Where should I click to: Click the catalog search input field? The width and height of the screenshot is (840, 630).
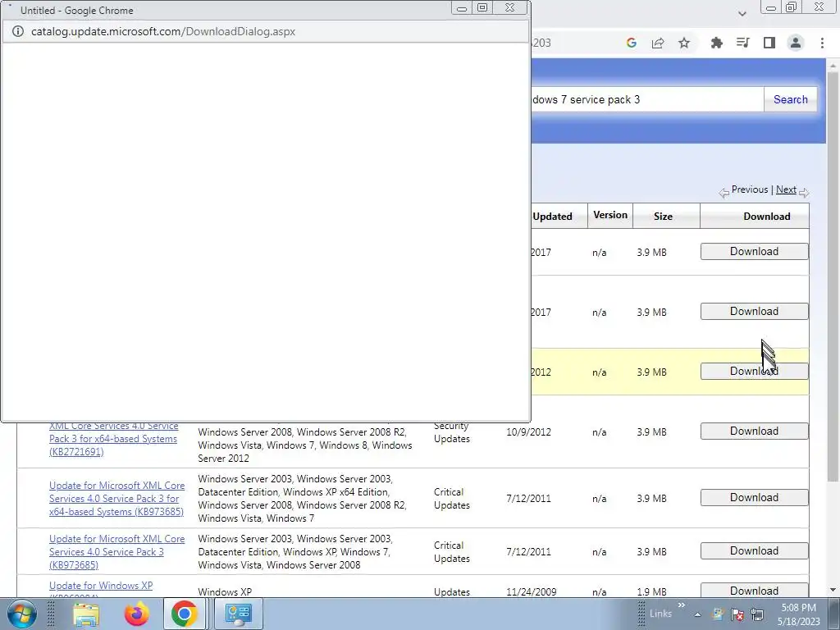647,99
